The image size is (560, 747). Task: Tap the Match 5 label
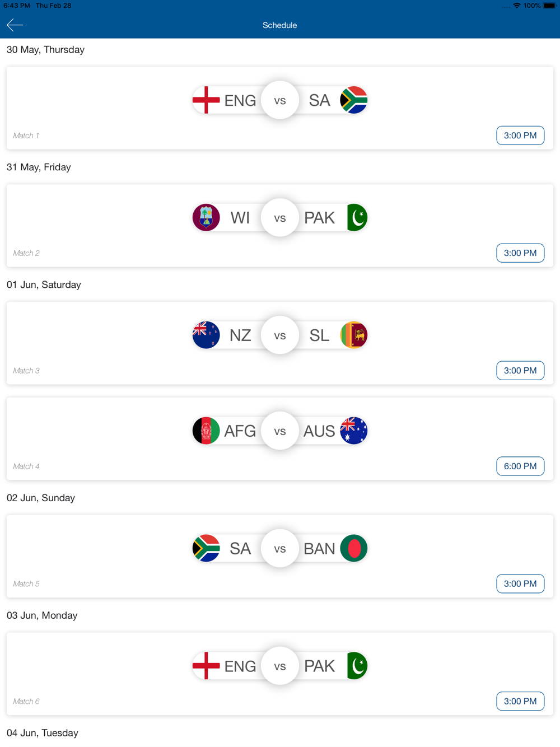pos(26,584)
